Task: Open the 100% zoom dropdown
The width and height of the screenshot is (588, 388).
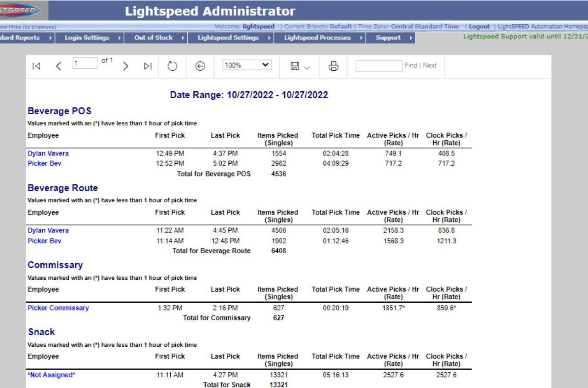Action: tap(247, 65)
